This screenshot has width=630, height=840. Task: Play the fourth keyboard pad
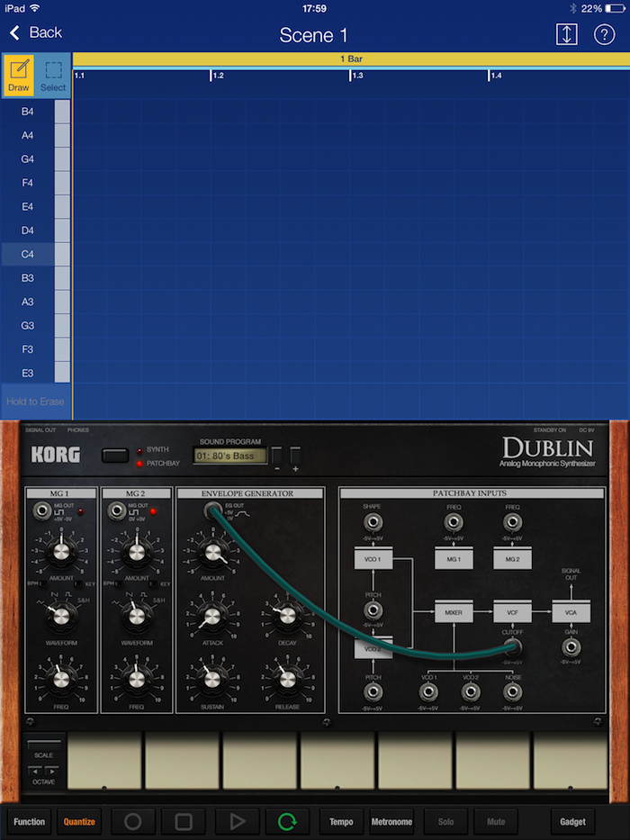337,762
